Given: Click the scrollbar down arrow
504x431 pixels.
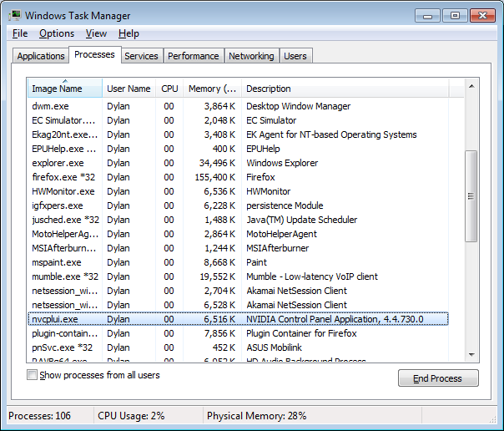Looking at the screenshot, I should (471, 354).
